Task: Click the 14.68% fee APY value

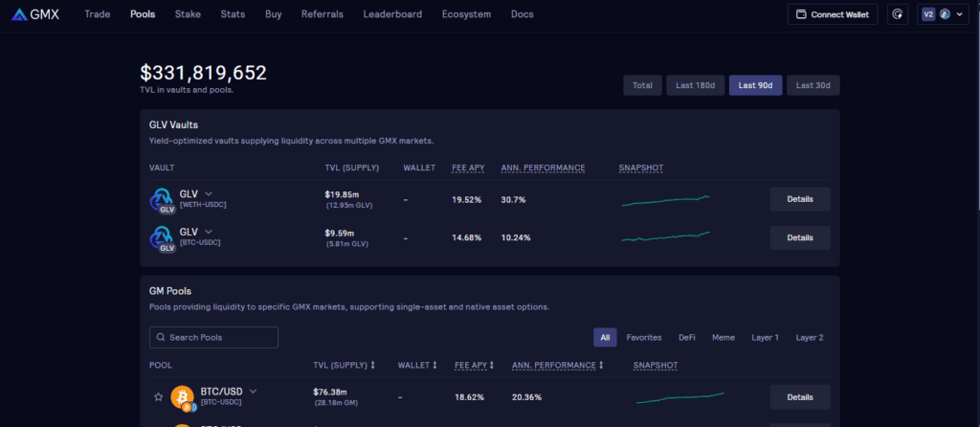Action: [x=467, y=238]
